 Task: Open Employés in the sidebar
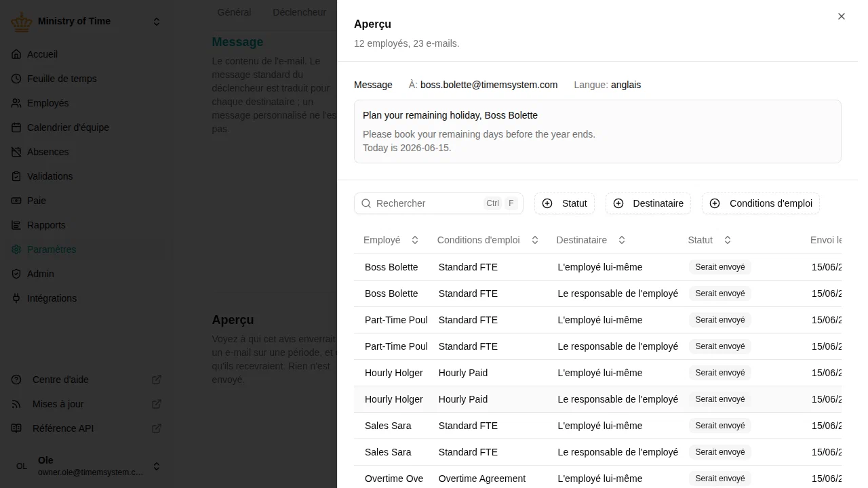click(87, 103)
